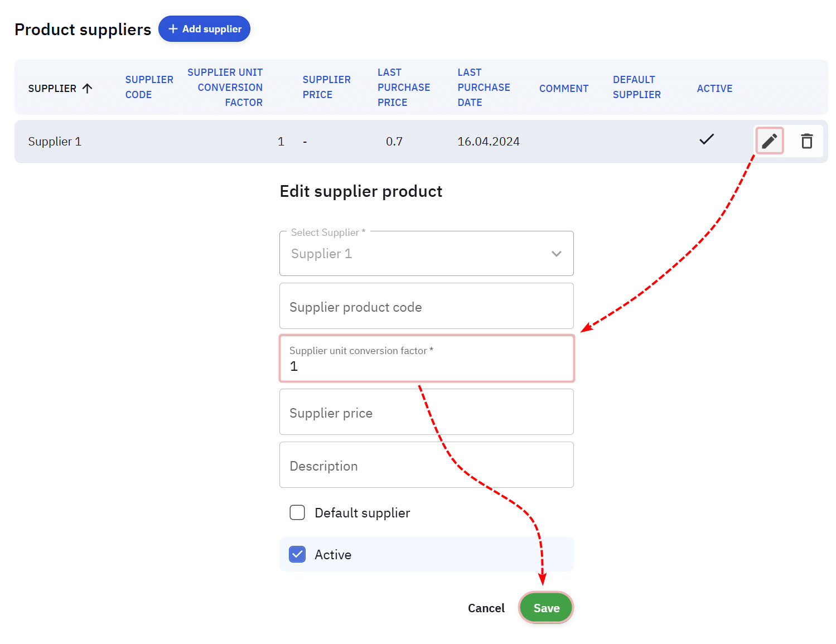Open the Select Supplier dropdown
This screenshot has height=644, width=836.
pyautogui.click(x=426, y=254)
